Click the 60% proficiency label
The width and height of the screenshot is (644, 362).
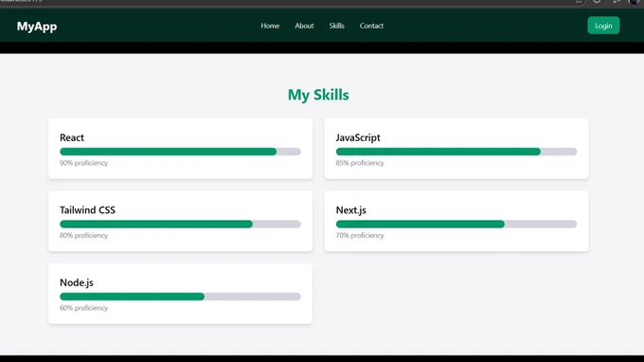(x=83, y=308)
